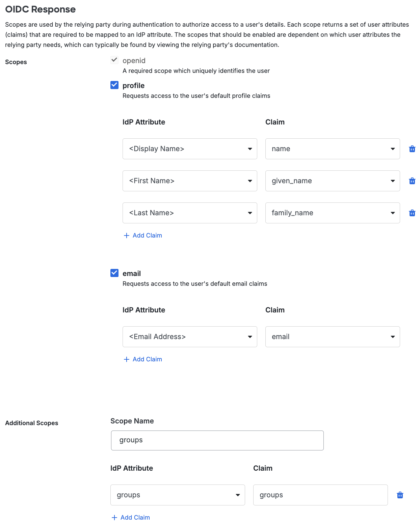Click the disabled openid scope checkbox

[x=114, y=60]
